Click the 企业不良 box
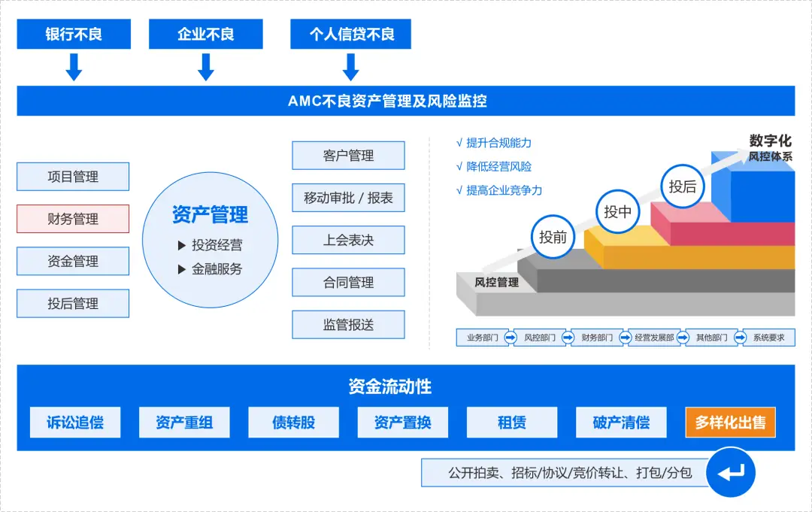 pos(205,34)
